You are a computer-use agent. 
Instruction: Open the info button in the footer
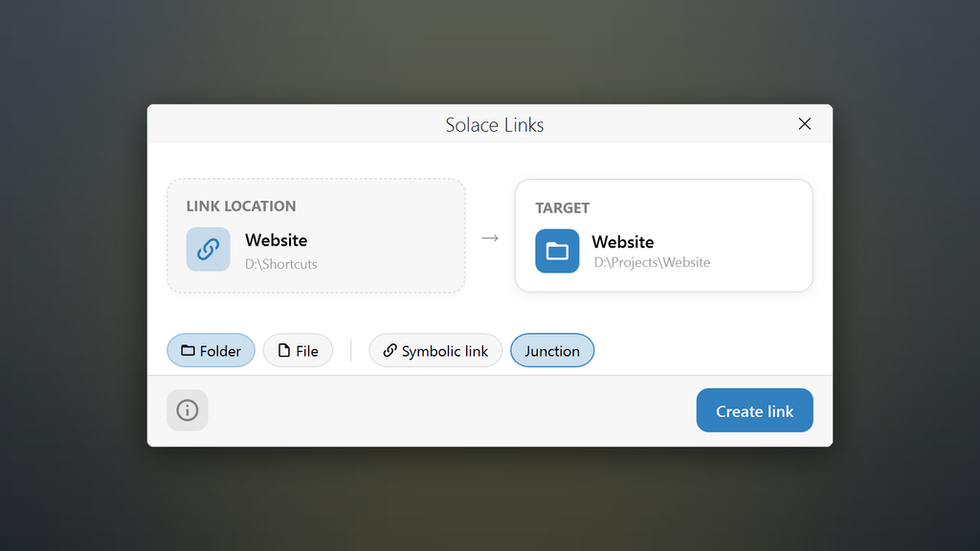[187, 409]
